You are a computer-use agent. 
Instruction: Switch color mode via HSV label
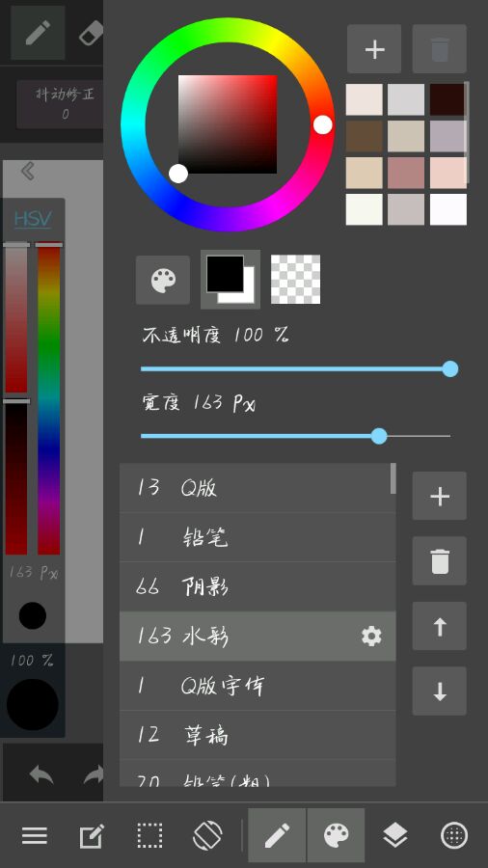click(x=33, y=219)
